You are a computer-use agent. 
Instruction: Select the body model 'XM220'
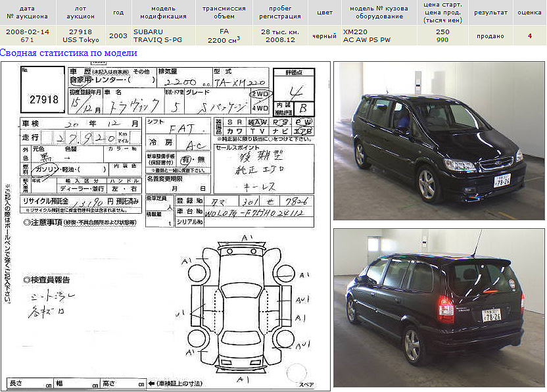[x=355, y=32]
